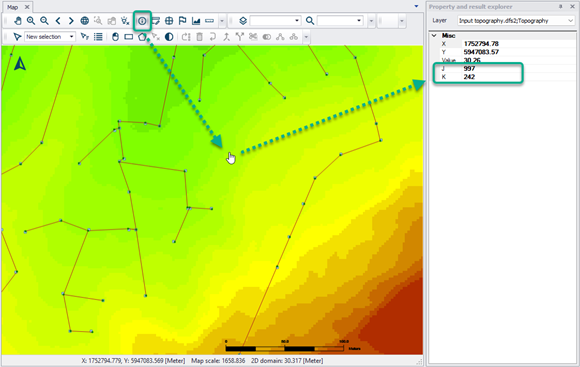Open the profile chart tool
This screenshot has height=367, width=580.
click(x=196, y=21)
